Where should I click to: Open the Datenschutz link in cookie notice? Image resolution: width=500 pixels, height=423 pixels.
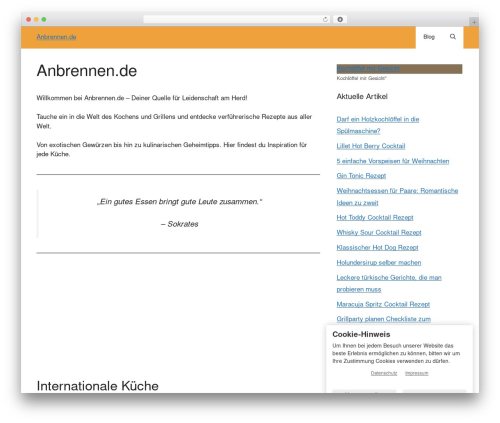click(x=384, y=373)
